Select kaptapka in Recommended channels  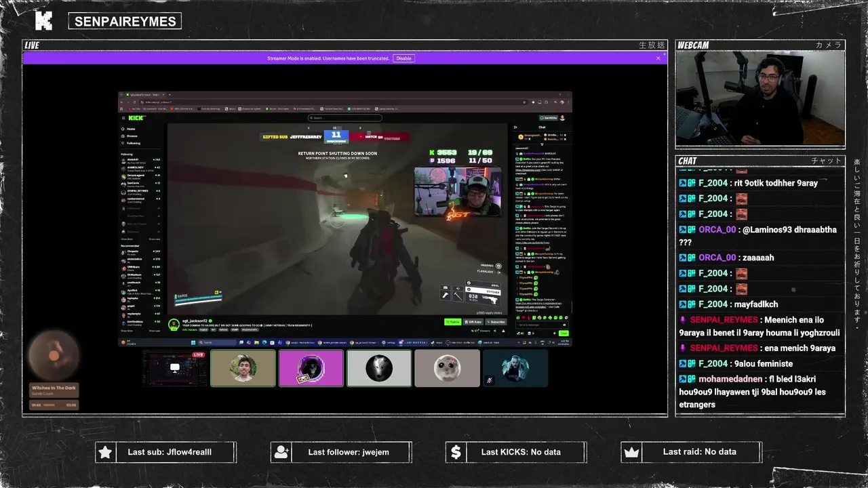click(140, 300)
